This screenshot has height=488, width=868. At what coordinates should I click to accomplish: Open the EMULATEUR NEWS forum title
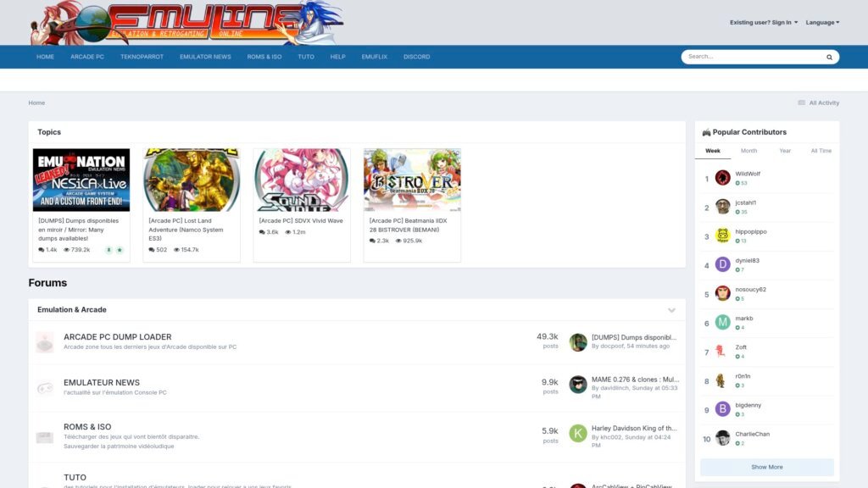click(102, 383)
